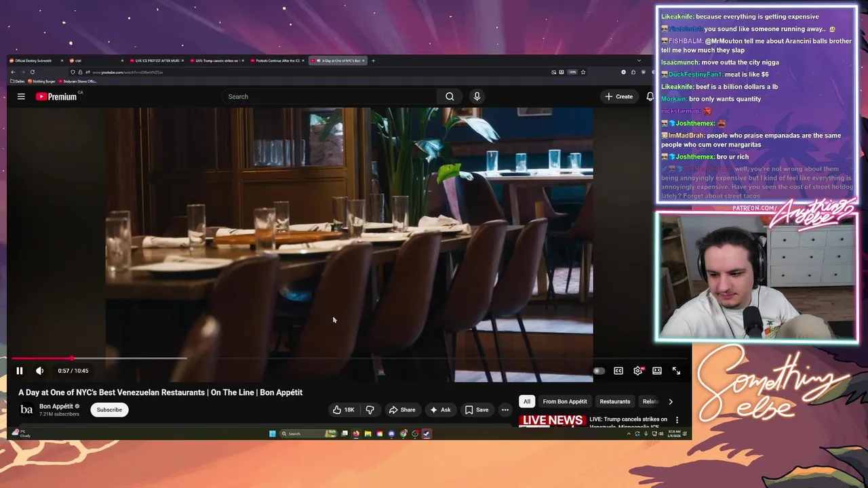This screenshot has width=868, height=488.
Task: Switch to the LIVE ICE PROTEST browser tab
Action: [x=157, y=60]
